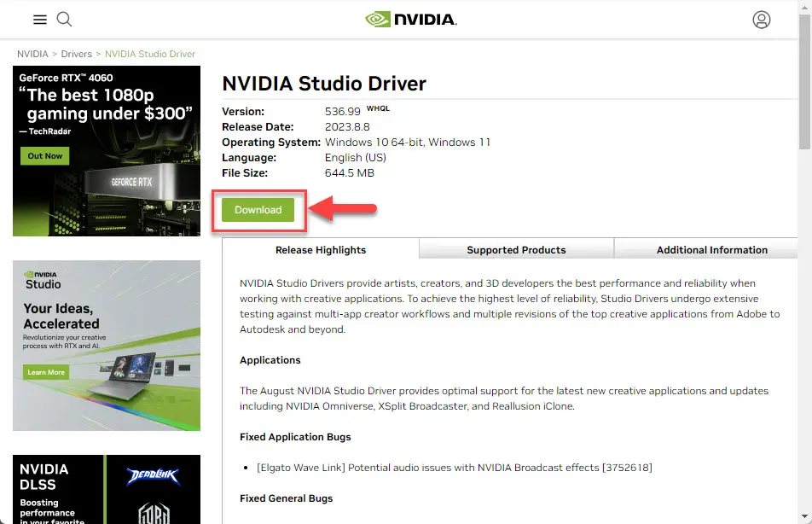Click the file size 644.5 MB
The height and width of the screenshot is (524, 812).
[x=349, y=173]
